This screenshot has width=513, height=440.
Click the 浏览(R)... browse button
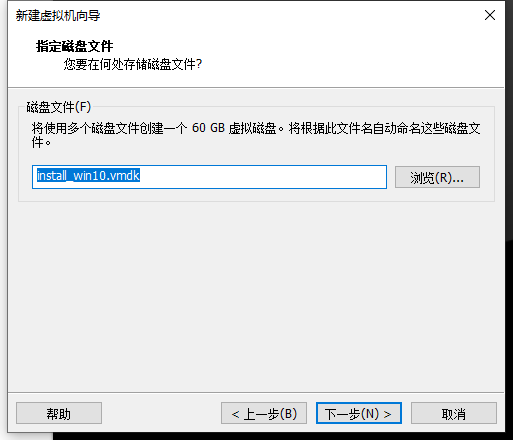(x=437, y=177)
